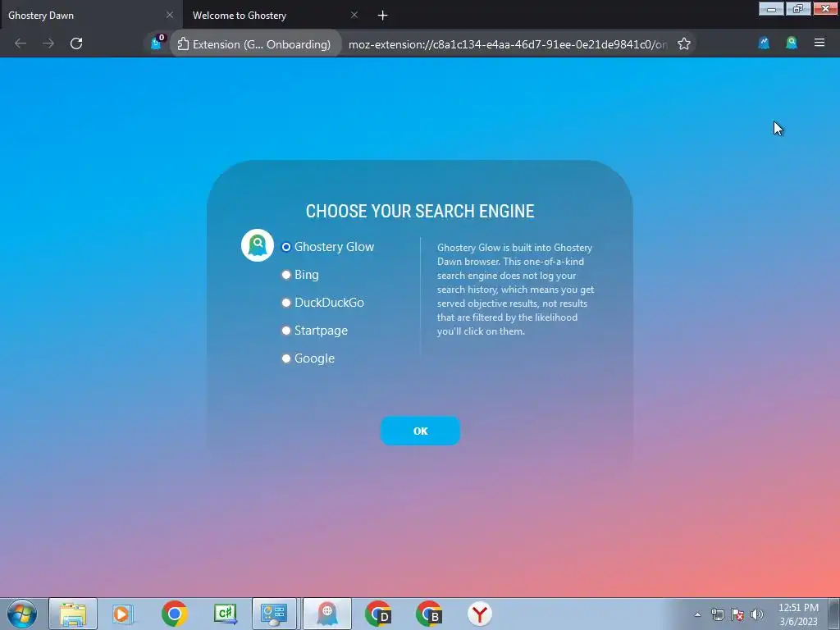Open Windows Explorer from the taskbar

click(x=73, y=614)
